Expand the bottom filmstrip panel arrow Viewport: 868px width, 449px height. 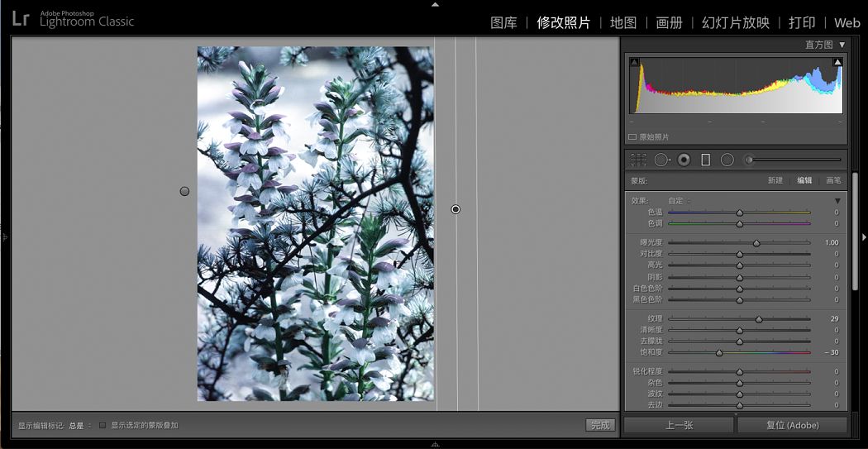(435, 444)
